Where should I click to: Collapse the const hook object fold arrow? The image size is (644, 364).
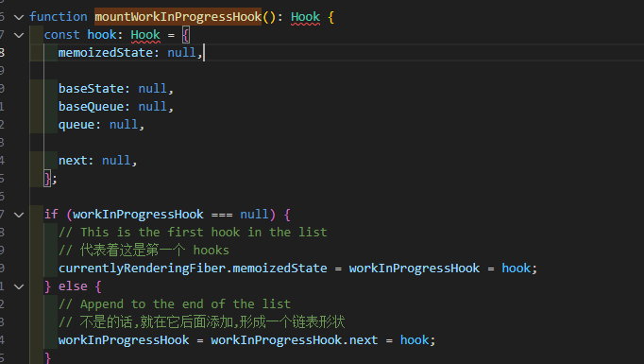coord(19,35)
